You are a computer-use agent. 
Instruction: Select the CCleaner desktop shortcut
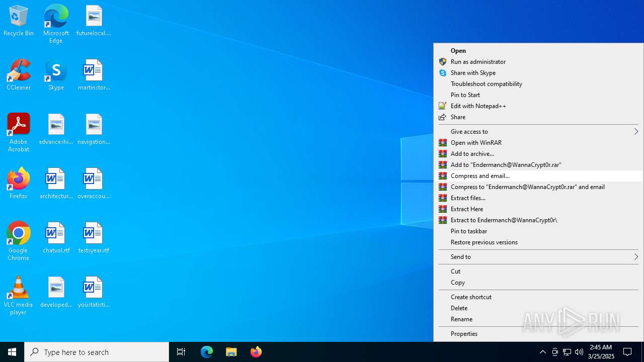19,75
